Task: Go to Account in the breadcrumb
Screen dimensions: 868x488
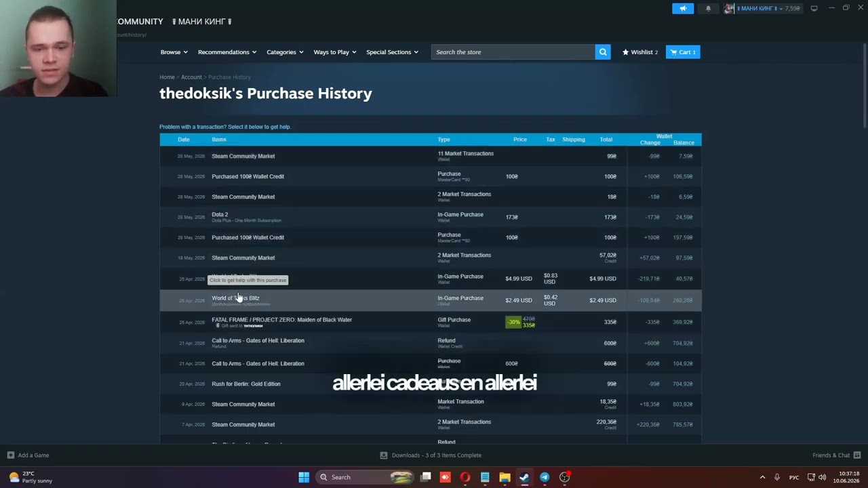Action: [191, 77]
